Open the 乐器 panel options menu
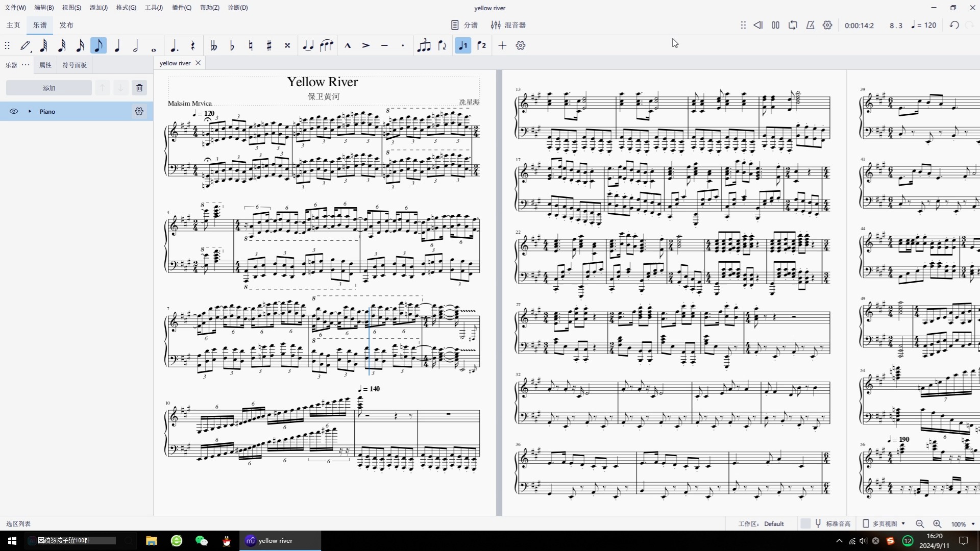This screenshot has height=551, width=980. [x=26, y=65]
